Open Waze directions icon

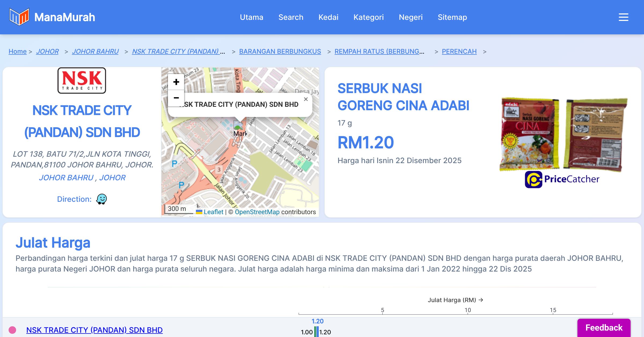[x=101, y=199]
